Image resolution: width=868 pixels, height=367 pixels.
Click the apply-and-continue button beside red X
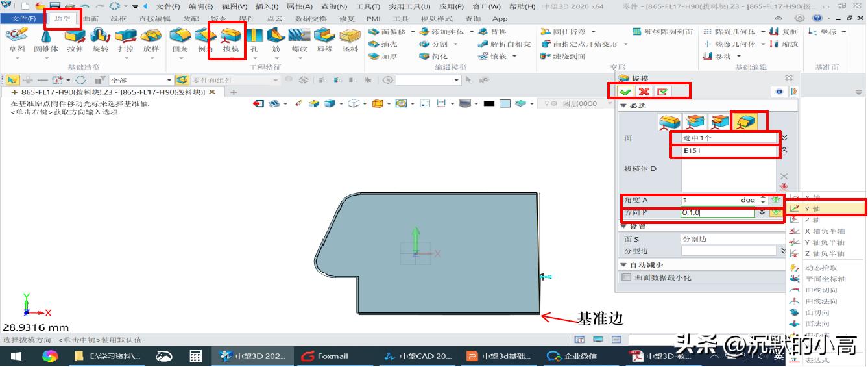(662, 92)
